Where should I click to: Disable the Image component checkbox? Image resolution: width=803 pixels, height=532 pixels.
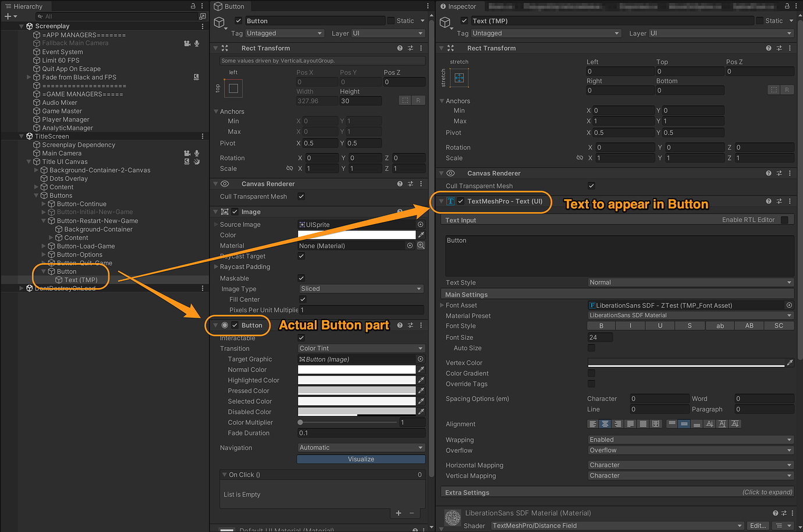coord(235,212)
